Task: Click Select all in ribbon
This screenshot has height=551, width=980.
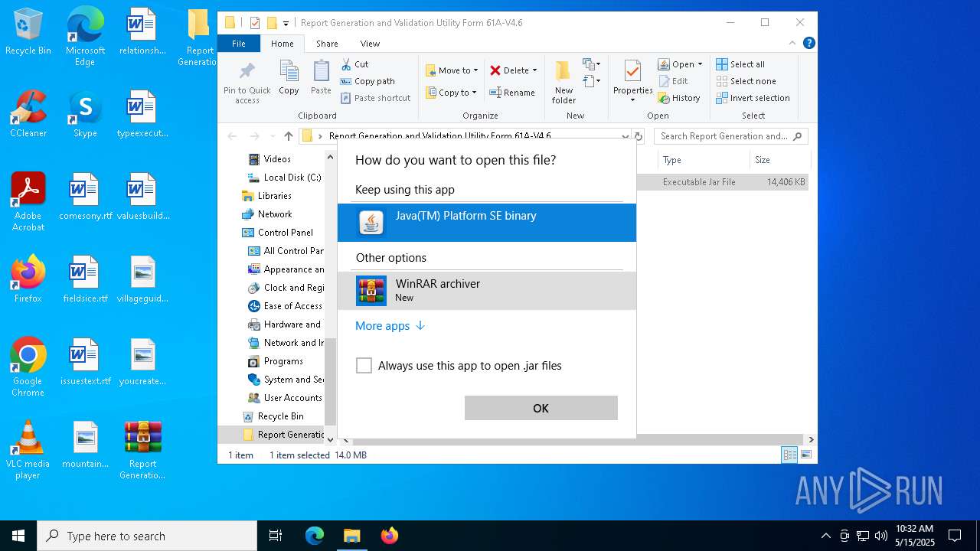Action: [x=740, y=64]
